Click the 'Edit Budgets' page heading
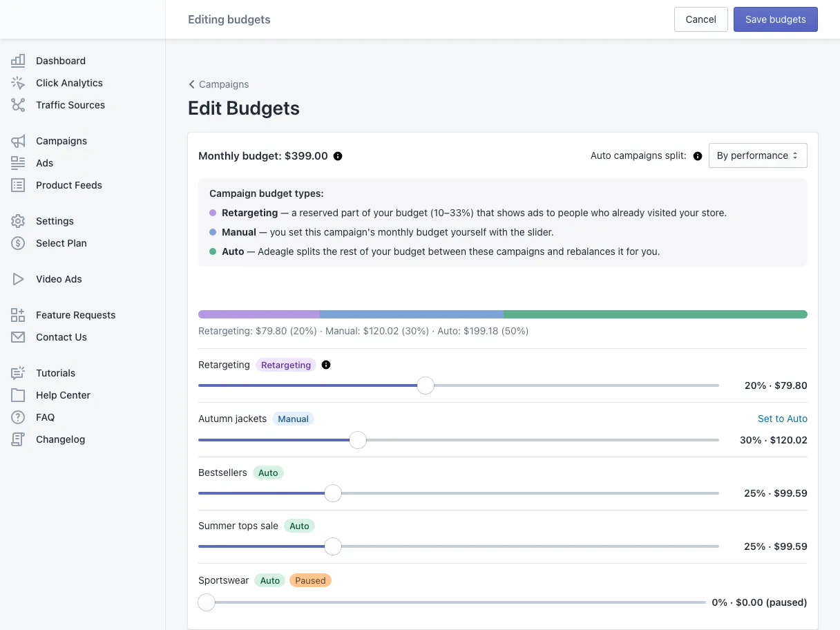840x630 pixels. [244, 108]
